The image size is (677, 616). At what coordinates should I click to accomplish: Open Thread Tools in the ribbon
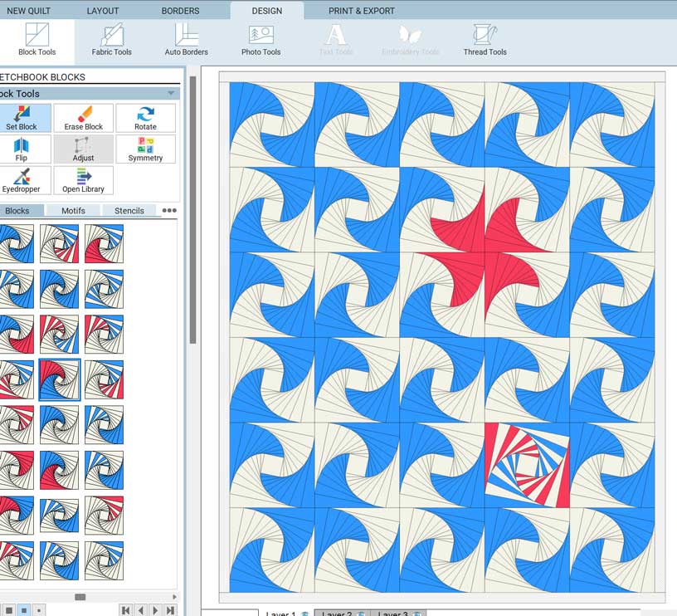[x=485, y=40]
